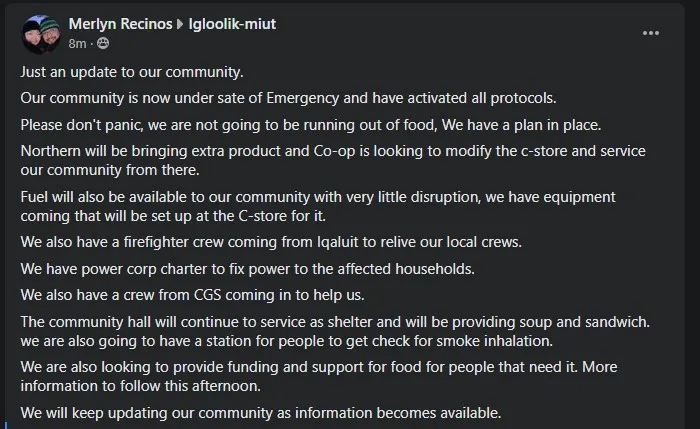Click the 'Please don't panic' sentence
The image size is (700, 429).
coord(311,125)
